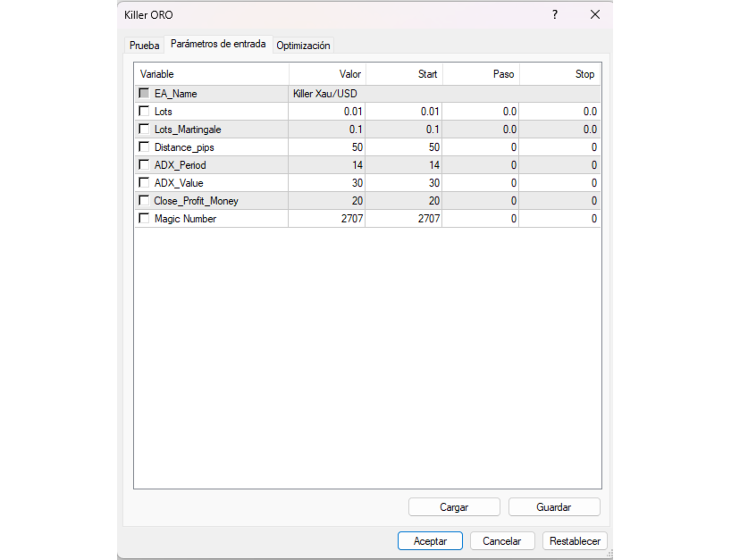
Task: Check the Lots_Martingale checkbox
Action: click(144, 129)
